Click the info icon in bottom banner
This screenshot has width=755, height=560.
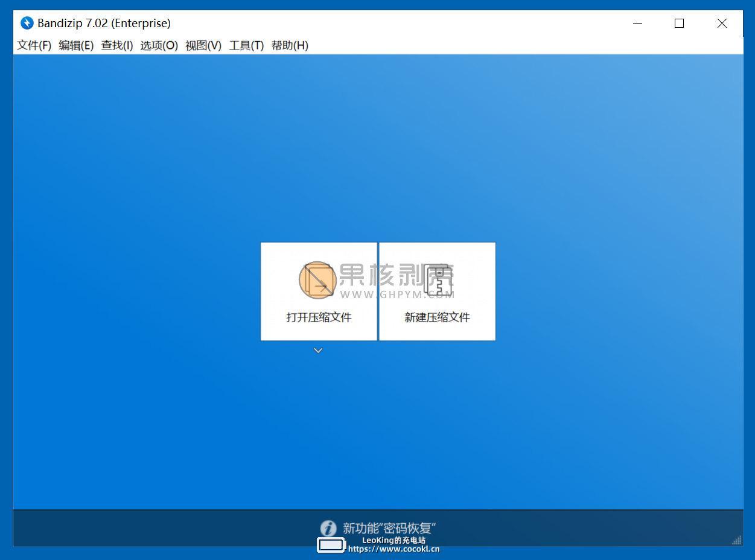[x=328, y=529]
